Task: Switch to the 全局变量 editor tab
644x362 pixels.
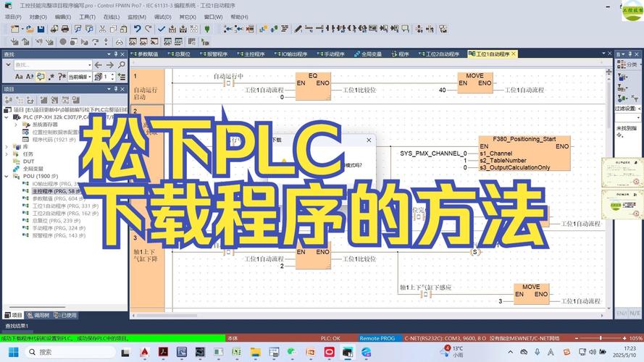Action: click(367, 54)
